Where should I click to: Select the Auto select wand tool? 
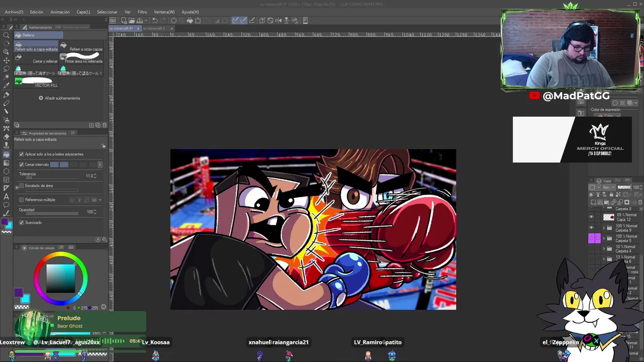tap(7, 77)
